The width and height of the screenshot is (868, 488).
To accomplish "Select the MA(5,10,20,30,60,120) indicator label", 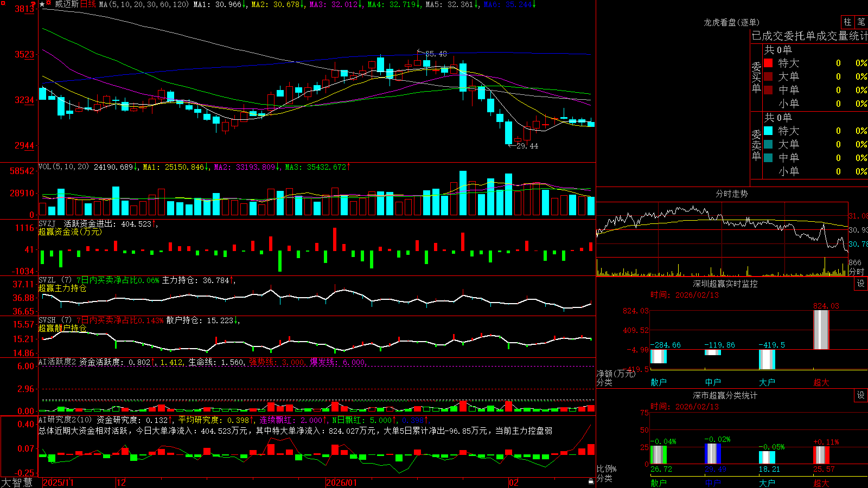I will [x=144, y=4].
